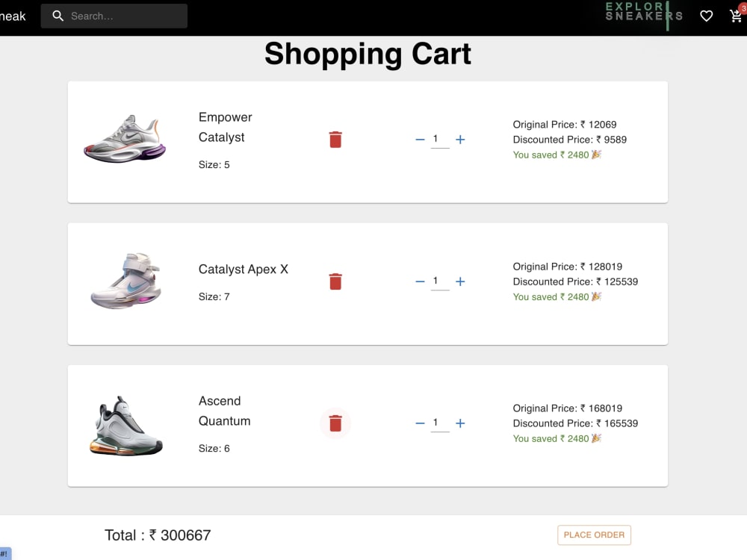Decrease quantity of Empower Catalyst
The height and width of the screenshot is (560, 747).
[420, 140]
